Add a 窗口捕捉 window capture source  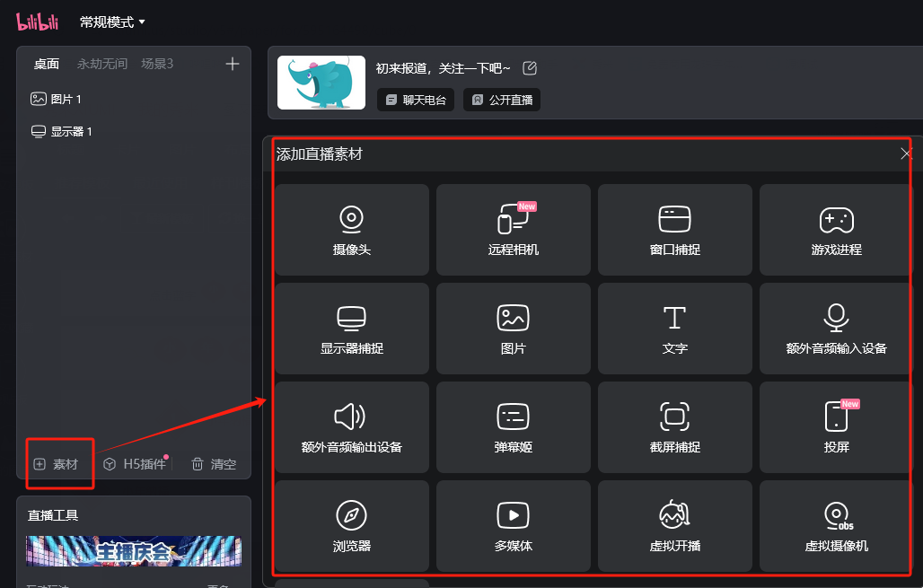click(x=674, y=229)
